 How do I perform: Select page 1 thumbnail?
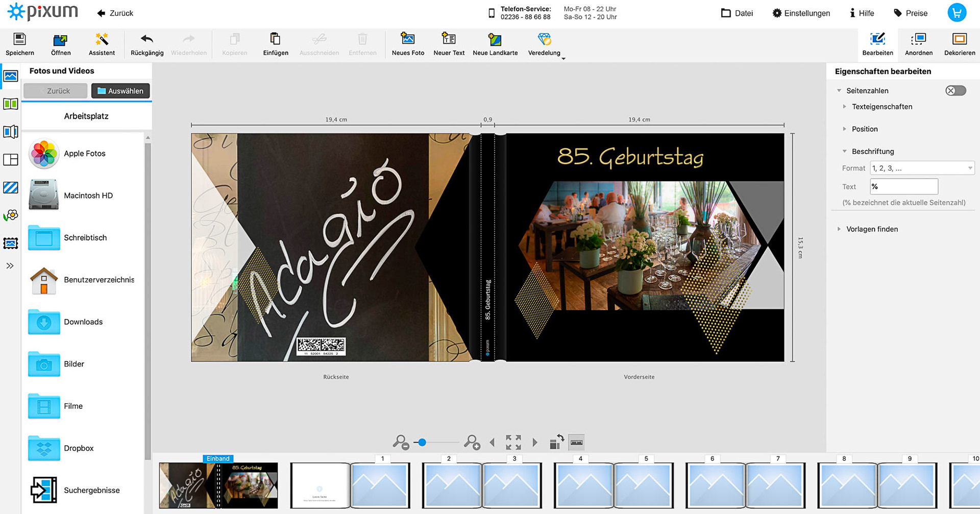[380, 485]
